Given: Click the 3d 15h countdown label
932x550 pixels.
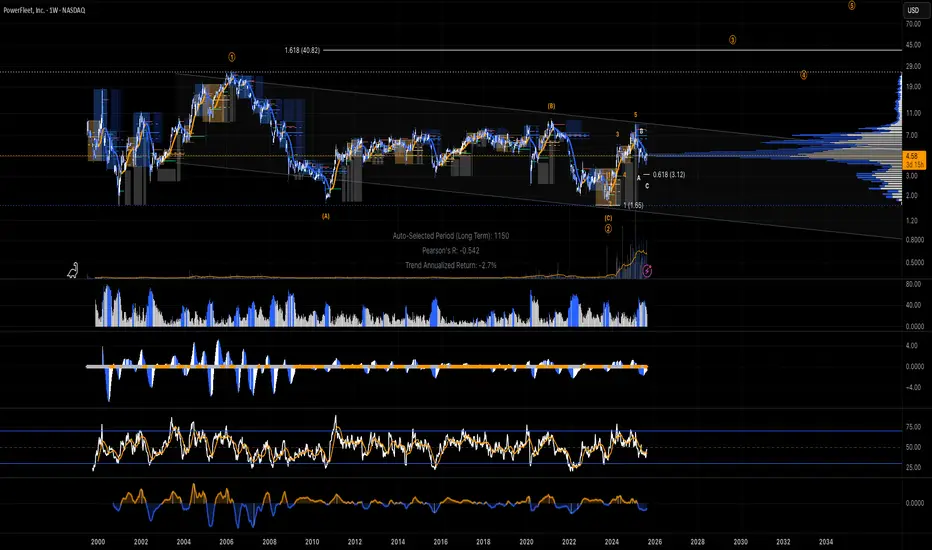Looking at the screenshot, I should click(x=914, y=164).
